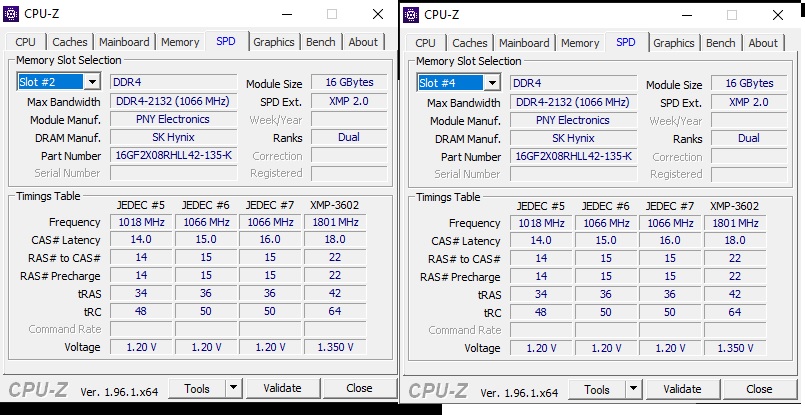Click JEDEC #7 CAS# Latency 16.0, right window
Screen dimensions: 805x415
[670, 241]
